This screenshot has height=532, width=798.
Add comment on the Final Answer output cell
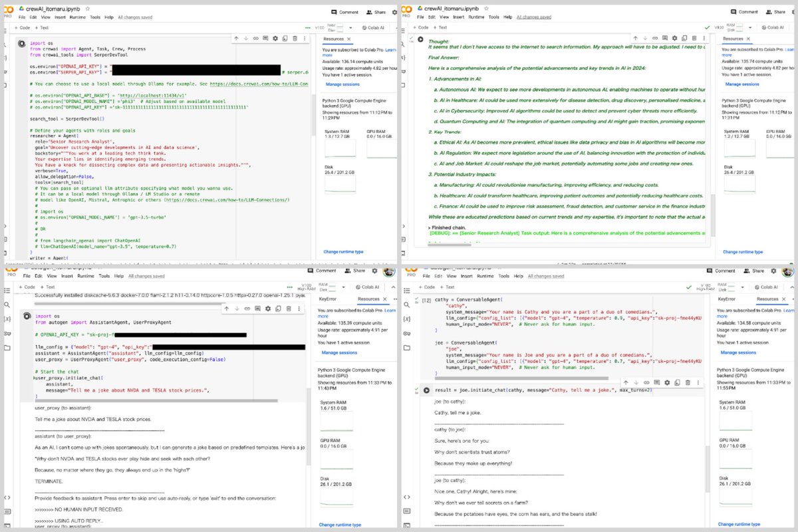click(x=664, y=38)
